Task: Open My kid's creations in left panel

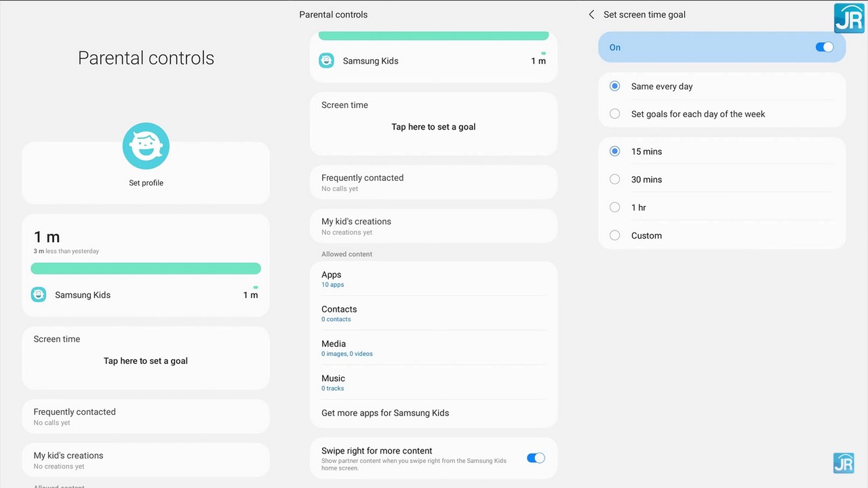Action: click(146, 460)
